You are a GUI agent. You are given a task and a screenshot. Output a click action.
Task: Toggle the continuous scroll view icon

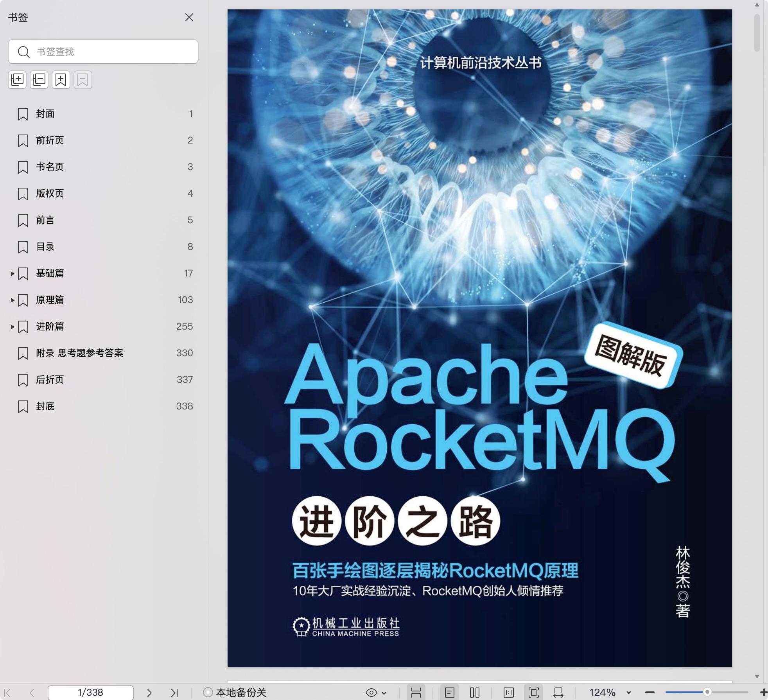pos(416,693)
